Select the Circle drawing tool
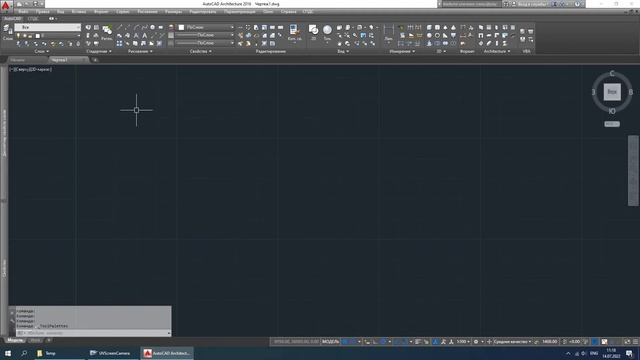 tap(152, 27)
